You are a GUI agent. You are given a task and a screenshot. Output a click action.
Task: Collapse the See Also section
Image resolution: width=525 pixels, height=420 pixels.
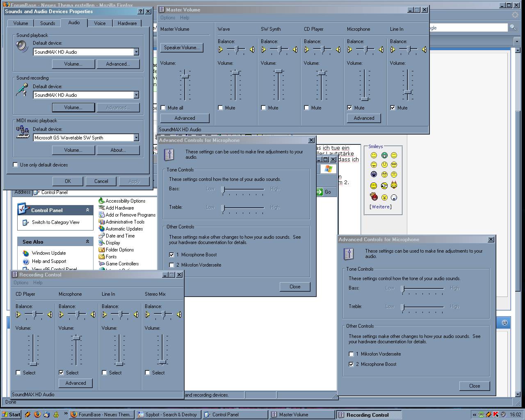click(x=87, y=242)
